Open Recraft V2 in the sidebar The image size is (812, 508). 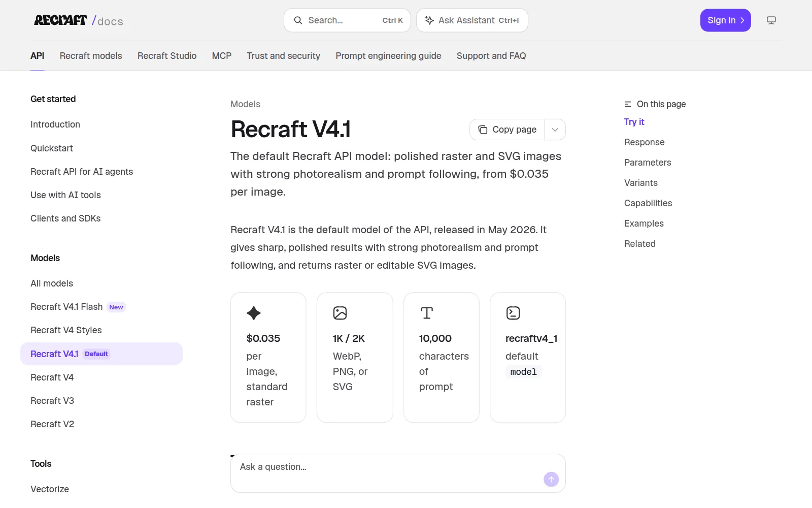pos(52,424)
